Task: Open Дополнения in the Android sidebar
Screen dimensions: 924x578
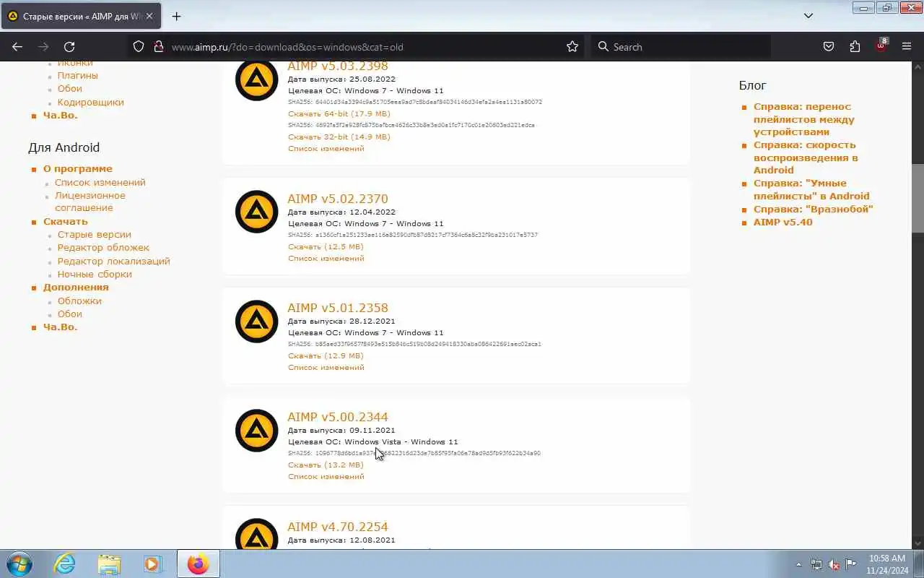Action: pos(76,287)
